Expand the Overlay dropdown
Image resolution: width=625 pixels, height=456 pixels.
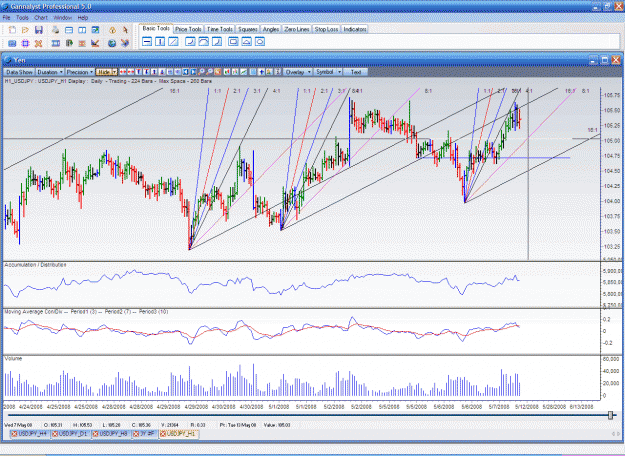[298, 72]
